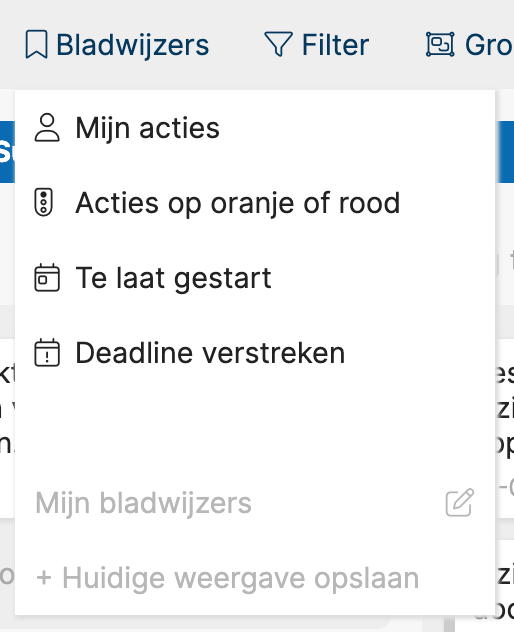
Task: Click the calendar exclamation deadline icon
Action: pos(47,352)
